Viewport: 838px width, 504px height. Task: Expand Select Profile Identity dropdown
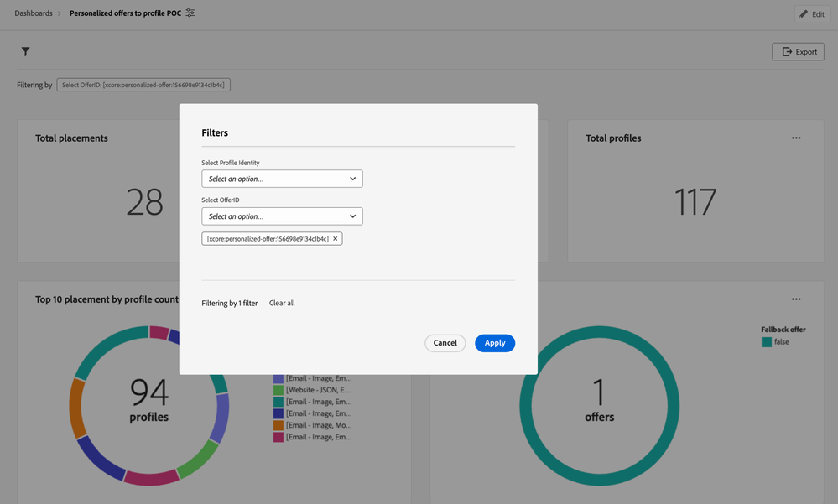pyautogui.click(x=282, y=179)
